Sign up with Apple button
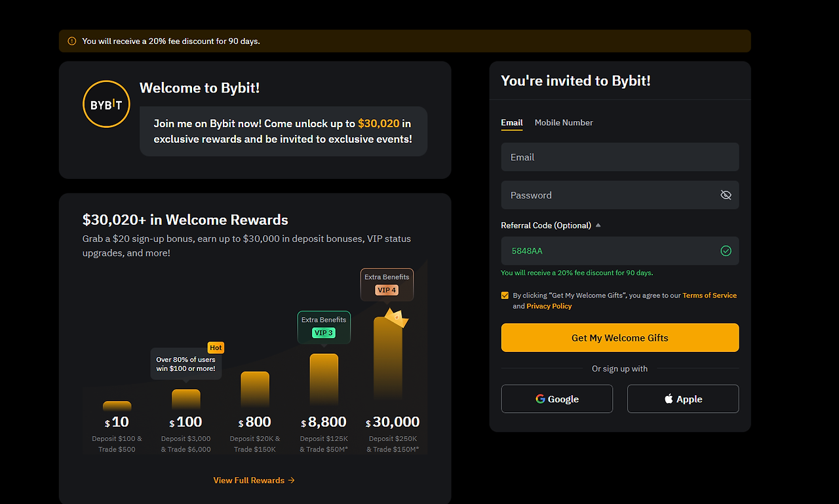The width and height of the screenshot is (839, 504). (x=683, y=398)
